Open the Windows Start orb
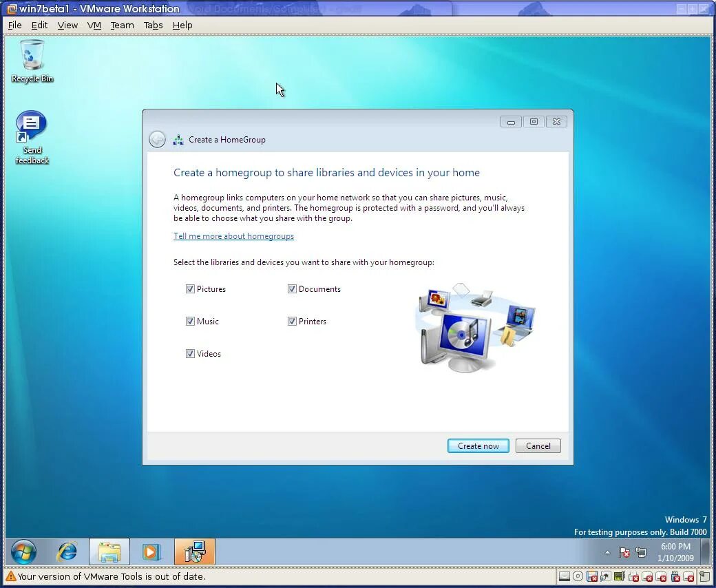 tap(23, 552)
